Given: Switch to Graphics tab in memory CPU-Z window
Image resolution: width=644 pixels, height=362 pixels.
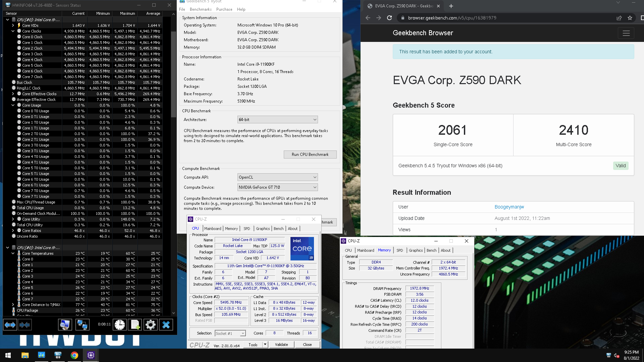Looking at the screenshot, I should tap(416, 250).
